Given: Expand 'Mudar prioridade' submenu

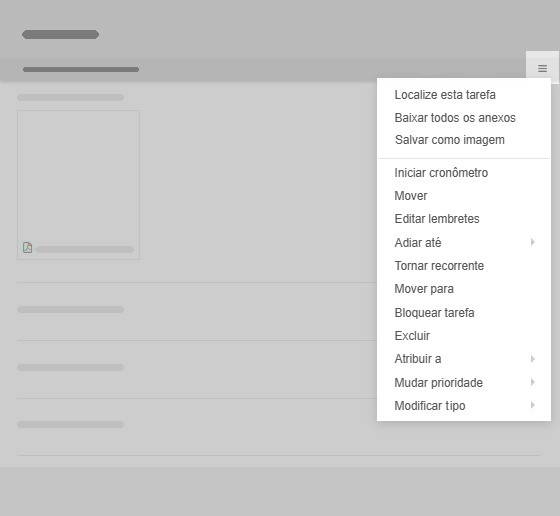Looking at the screenshot, I should 464,382.
